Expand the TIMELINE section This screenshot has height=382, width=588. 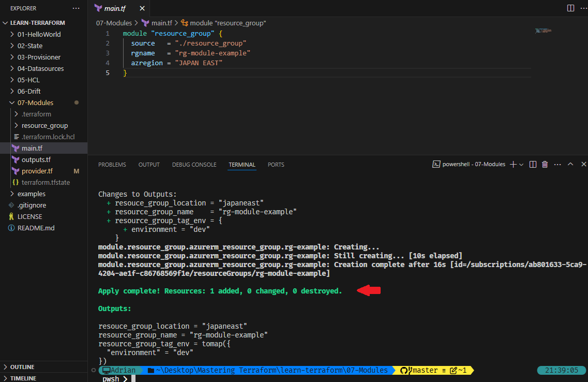pyautogui.click(x=43, y=378)
